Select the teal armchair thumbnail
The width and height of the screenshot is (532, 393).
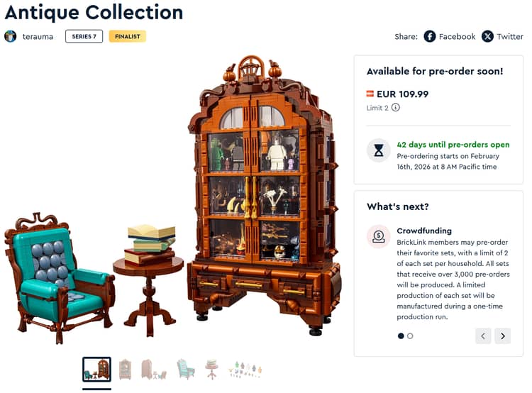[x=186, y=370]
